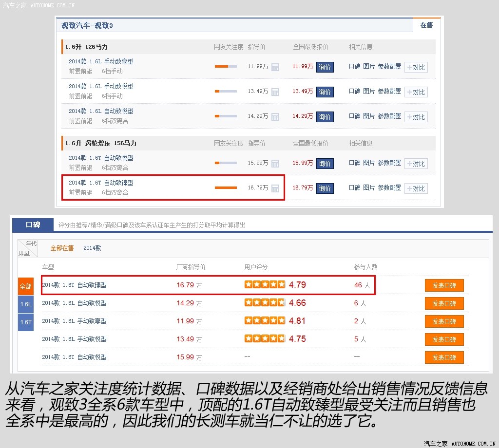499x448 pixels.
Task: Open 口碑 link in 1.6L 自动致悦型 row
Action: 355,116
